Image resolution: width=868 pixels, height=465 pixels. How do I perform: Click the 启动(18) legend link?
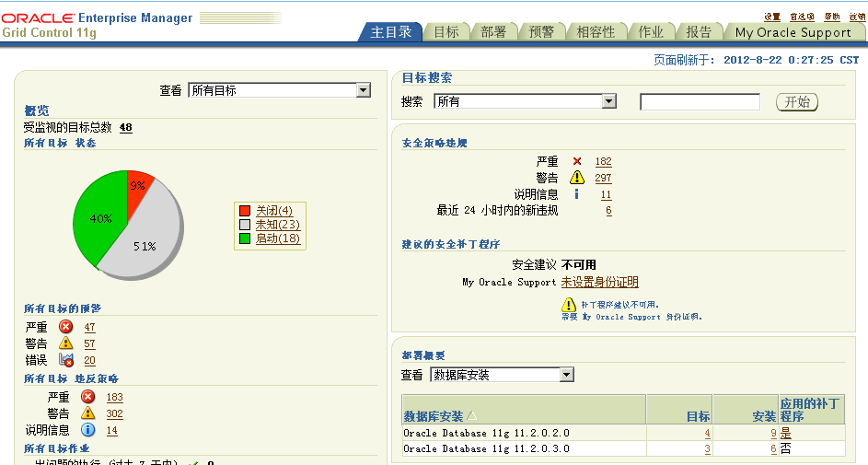pos(277,238)
